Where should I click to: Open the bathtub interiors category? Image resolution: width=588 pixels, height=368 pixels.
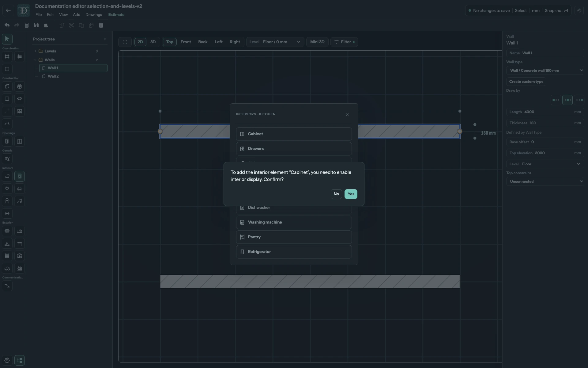click(7, 176)
